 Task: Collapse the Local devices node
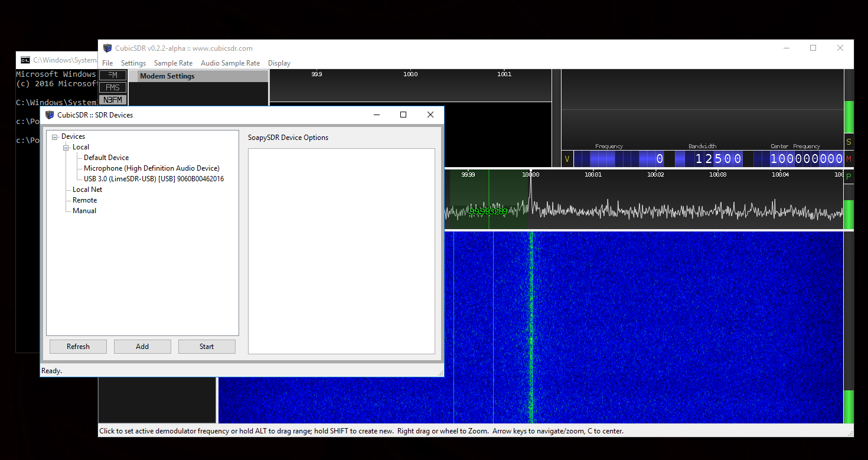point(66,148)
